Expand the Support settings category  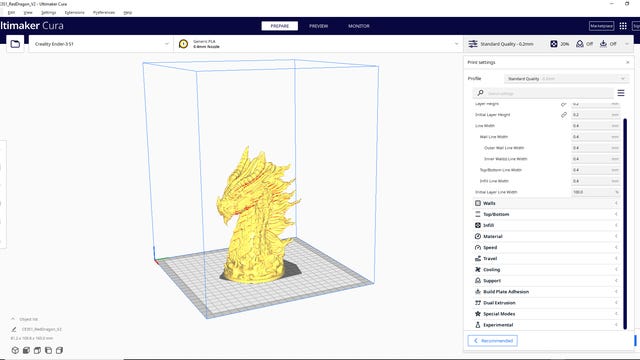click(547, 280)
